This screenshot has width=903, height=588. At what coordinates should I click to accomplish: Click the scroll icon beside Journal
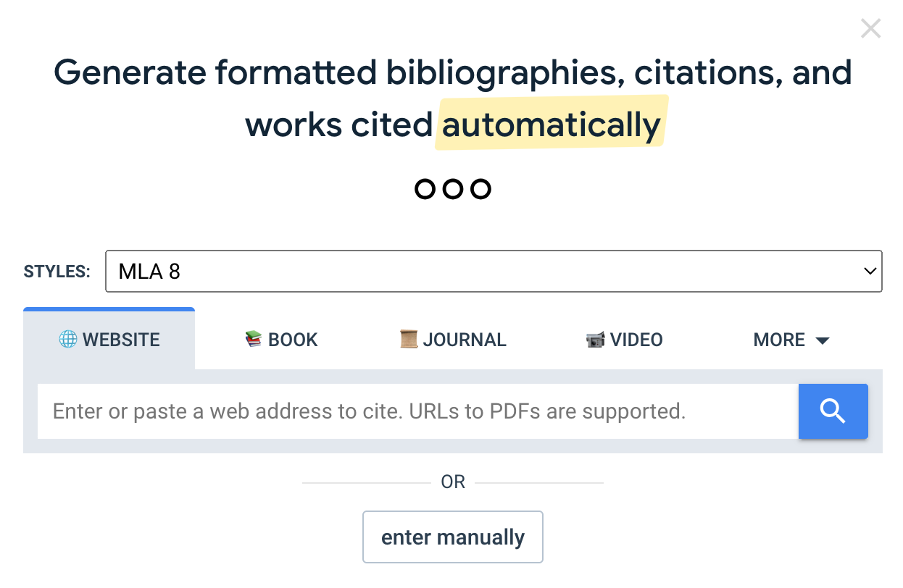tap(409, 340)
